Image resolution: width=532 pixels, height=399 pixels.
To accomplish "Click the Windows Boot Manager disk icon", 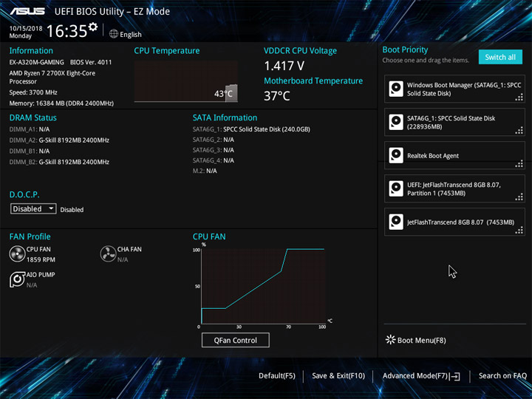I will [396, 89].
